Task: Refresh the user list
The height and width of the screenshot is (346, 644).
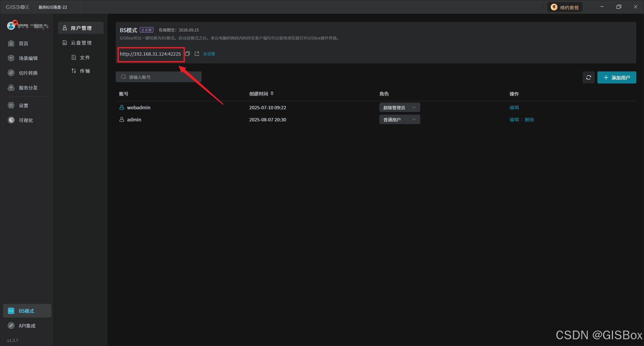Action: (589, 78)
